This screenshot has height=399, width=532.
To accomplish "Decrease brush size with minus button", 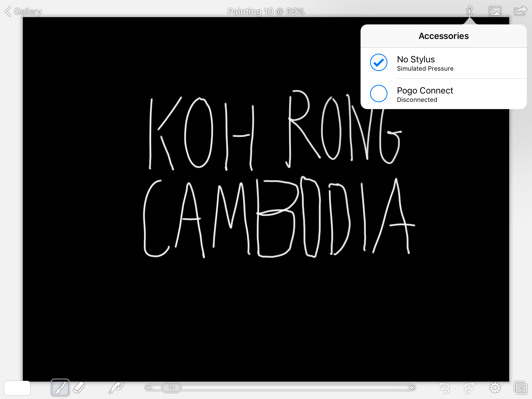I will tap(149, 388).
